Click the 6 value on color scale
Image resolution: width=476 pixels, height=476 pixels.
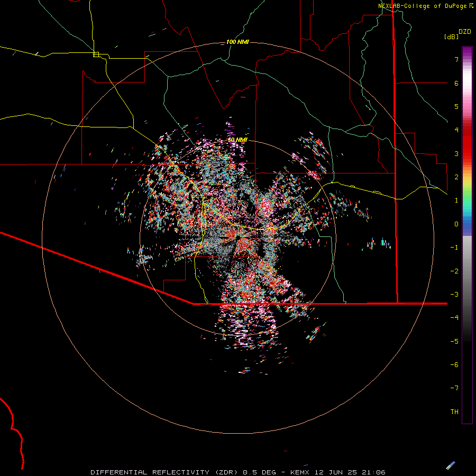click(x=456, y=83)
